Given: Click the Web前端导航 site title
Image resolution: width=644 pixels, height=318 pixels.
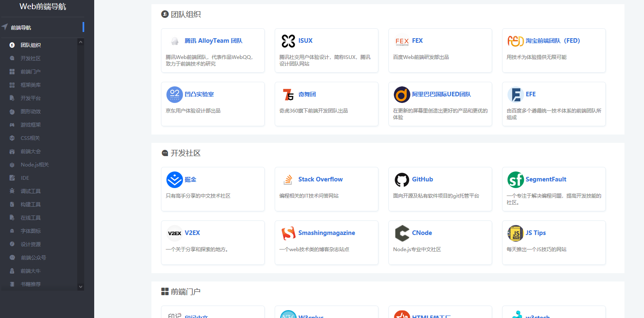Looking at the screenshot, I should (x=43, y=7).
